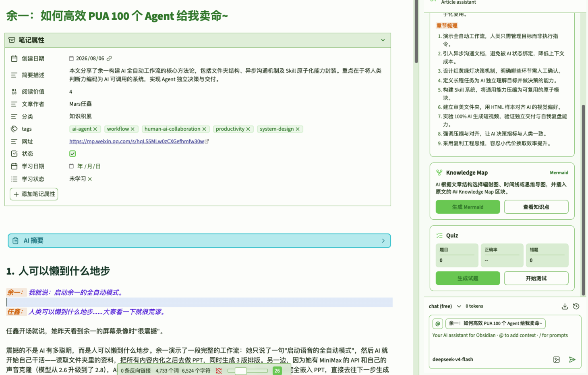Click the 分类 value 知识积累
The image size is (588, 375).
(81, 116)
